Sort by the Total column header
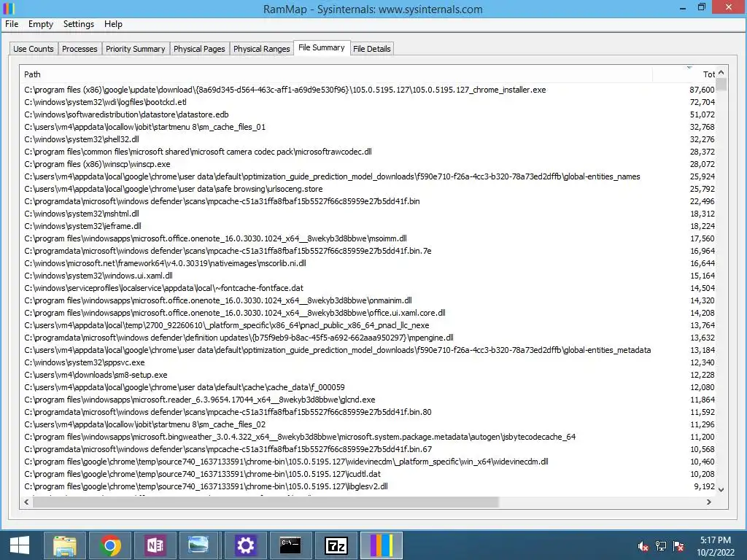The image size is (747, 560). point(684,74)
